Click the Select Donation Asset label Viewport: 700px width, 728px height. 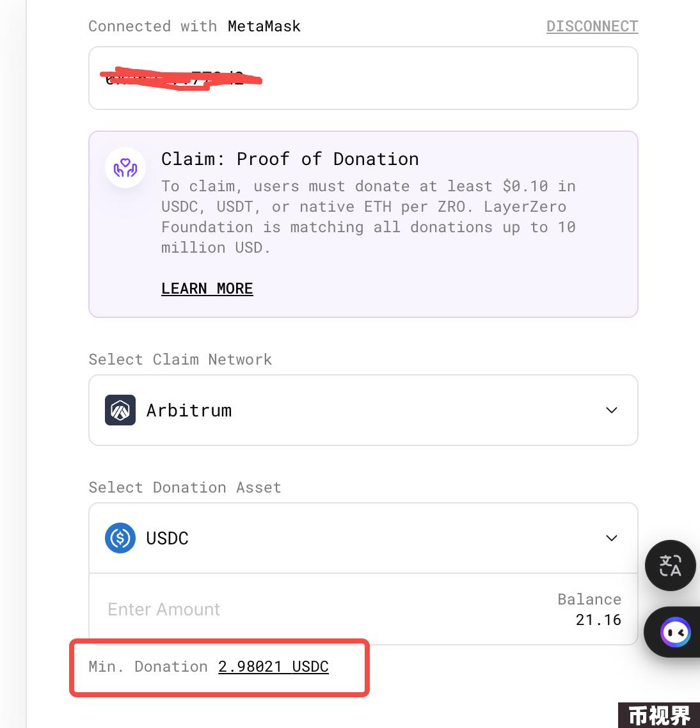[x=185, y=487]
